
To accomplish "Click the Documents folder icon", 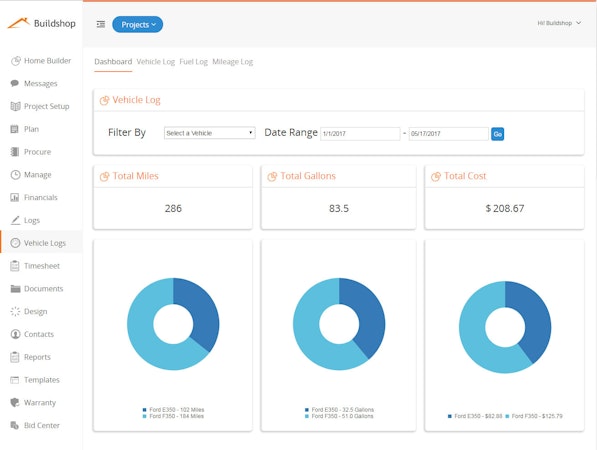I will pyautogui.click(x=15, y=289).
